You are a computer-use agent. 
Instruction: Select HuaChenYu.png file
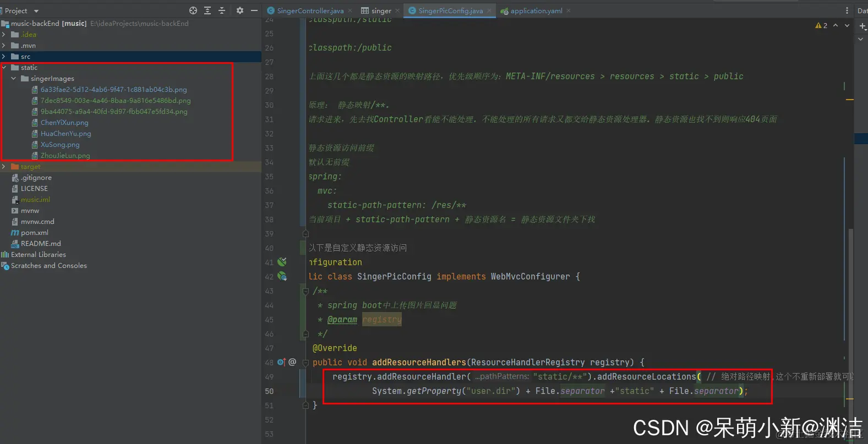pyautogui.click(x=65, y=133)
